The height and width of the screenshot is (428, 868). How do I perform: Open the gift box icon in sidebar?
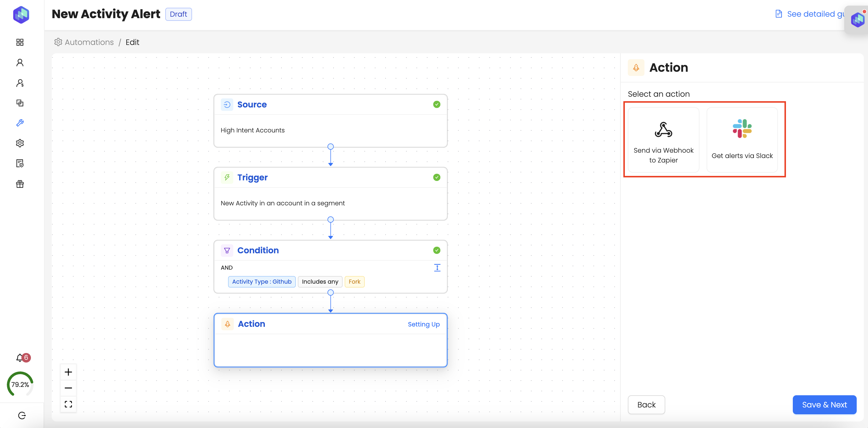20,184
